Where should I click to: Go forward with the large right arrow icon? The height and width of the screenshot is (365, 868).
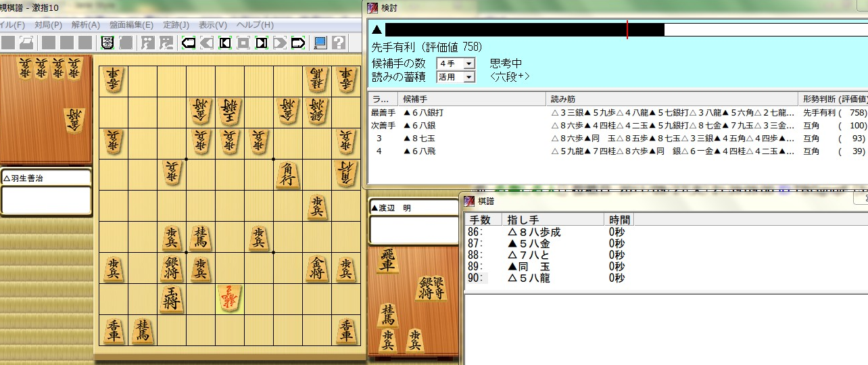tap(298, 43)
